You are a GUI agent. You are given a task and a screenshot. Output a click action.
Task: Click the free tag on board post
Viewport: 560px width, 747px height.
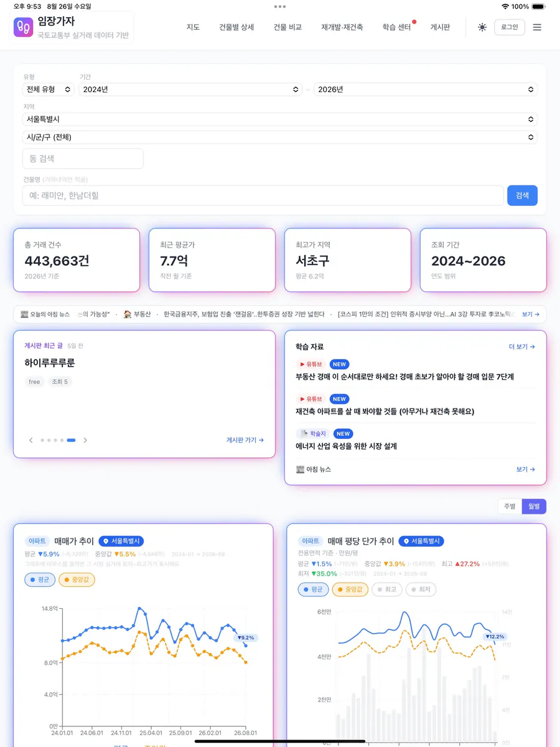pos(34,382)
